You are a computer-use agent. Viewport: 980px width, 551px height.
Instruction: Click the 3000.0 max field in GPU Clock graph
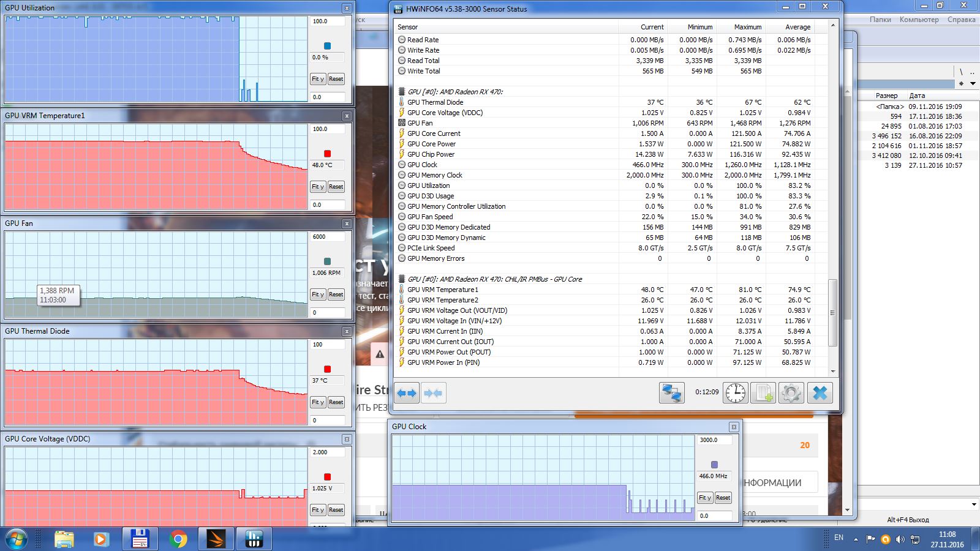(x=714, y=440)
